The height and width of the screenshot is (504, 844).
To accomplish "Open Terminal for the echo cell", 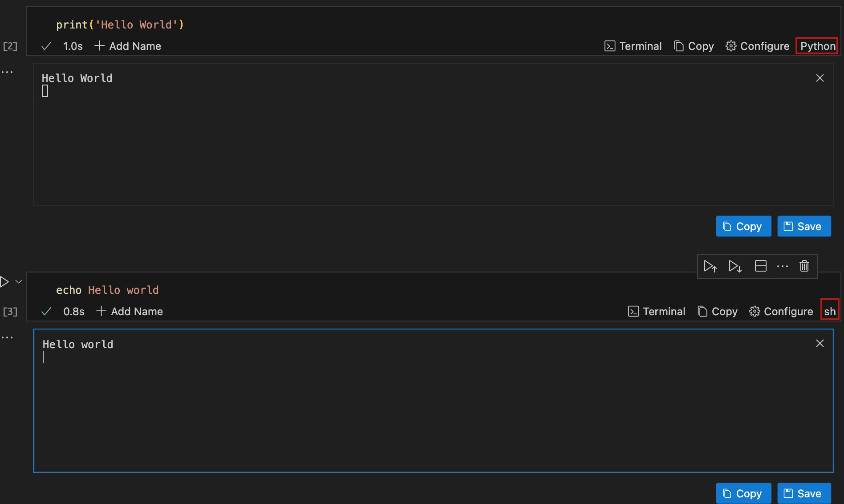I will (x=657, y=312).
